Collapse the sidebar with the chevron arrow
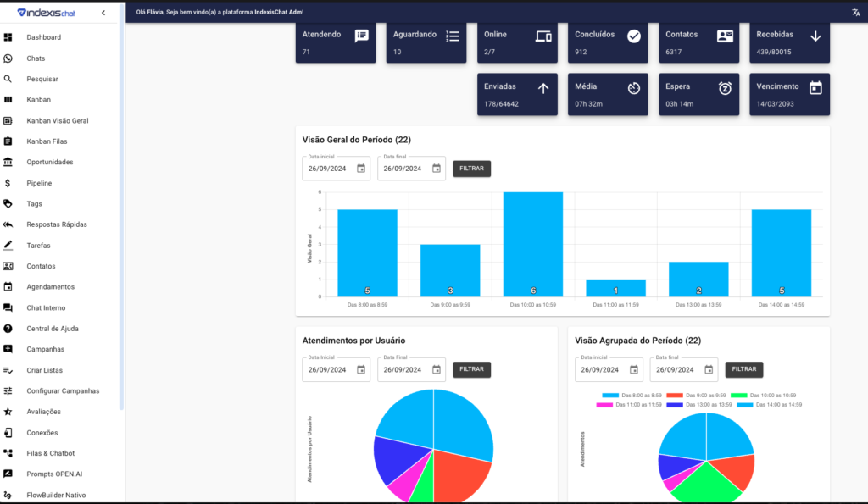The width and height of the screenshot is (868, 504). [103, 13]
